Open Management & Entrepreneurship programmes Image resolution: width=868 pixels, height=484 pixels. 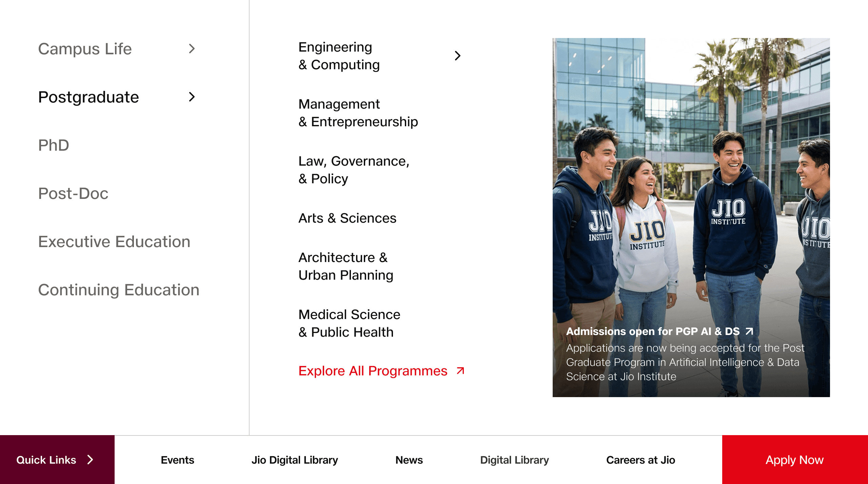[358, 113]
